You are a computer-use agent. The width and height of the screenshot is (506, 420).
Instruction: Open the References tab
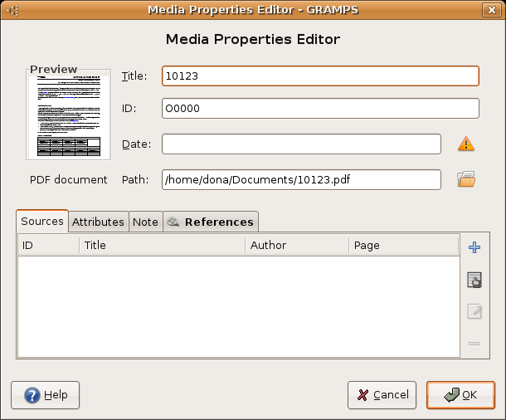coord(211,222)
